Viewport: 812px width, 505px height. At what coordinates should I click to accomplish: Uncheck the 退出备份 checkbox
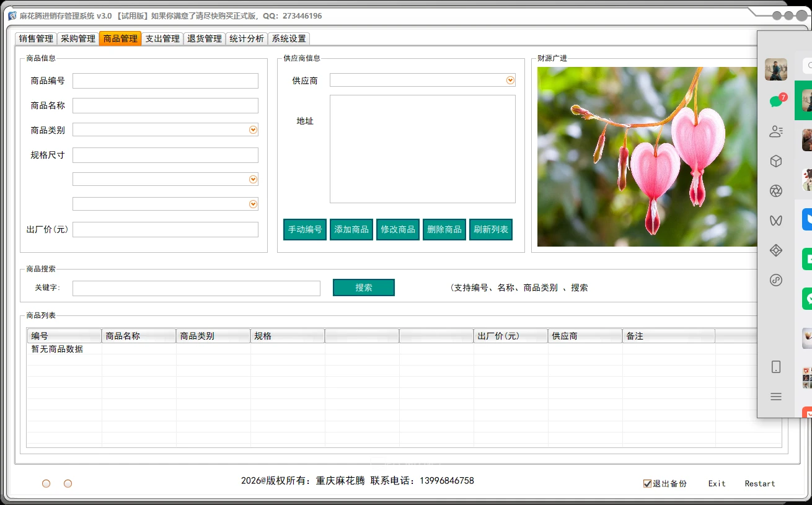click(647, 483)
